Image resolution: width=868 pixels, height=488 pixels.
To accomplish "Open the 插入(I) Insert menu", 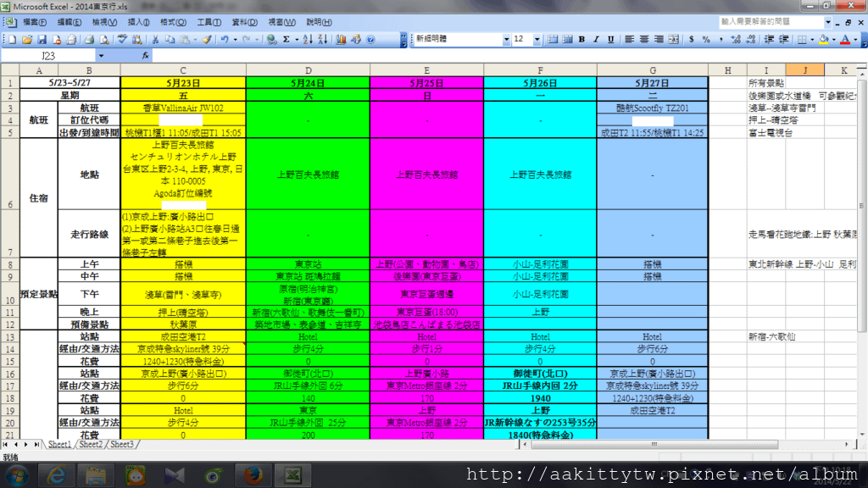I will click(x=138, y=22).
